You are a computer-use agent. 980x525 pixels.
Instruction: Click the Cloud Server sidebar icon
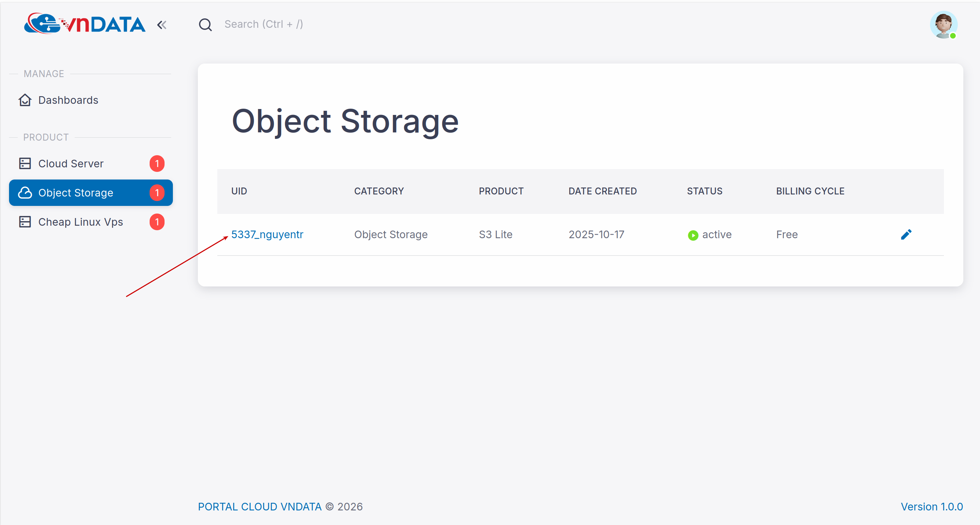[25, 164]
